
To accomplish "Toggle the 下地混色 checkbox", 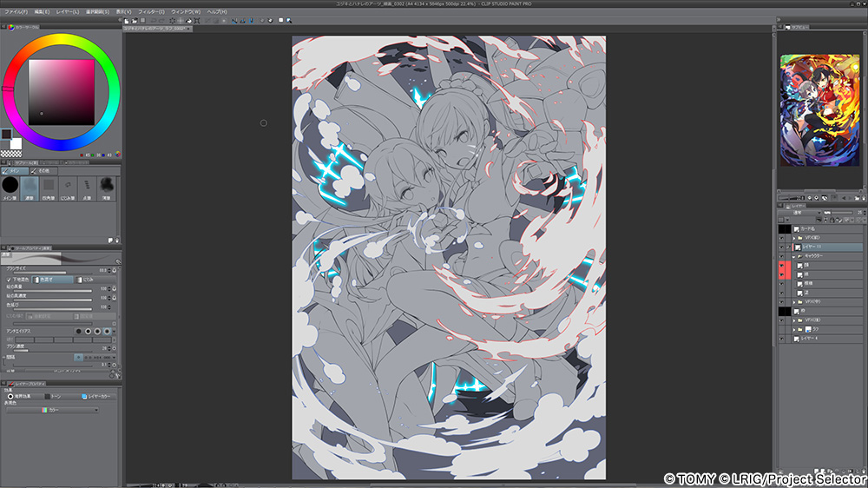I will [x=9, y=280].
